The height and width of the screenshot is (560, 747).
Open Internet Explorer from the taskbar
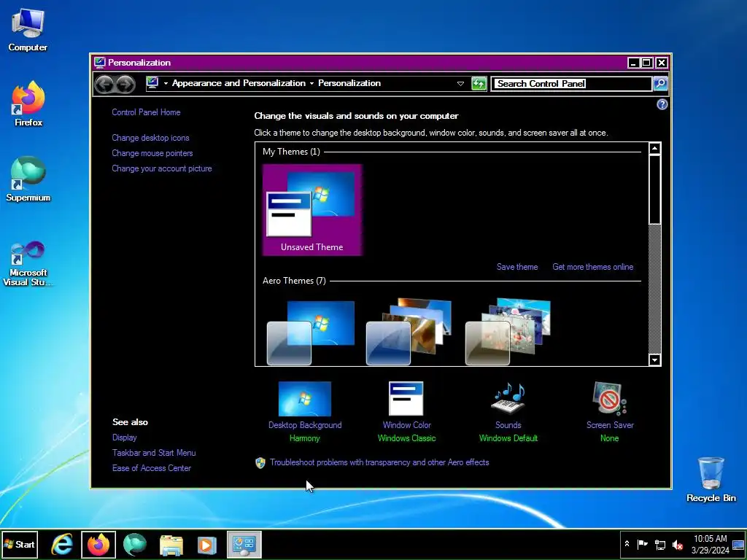pyautogui.click(x=62, y=544)
